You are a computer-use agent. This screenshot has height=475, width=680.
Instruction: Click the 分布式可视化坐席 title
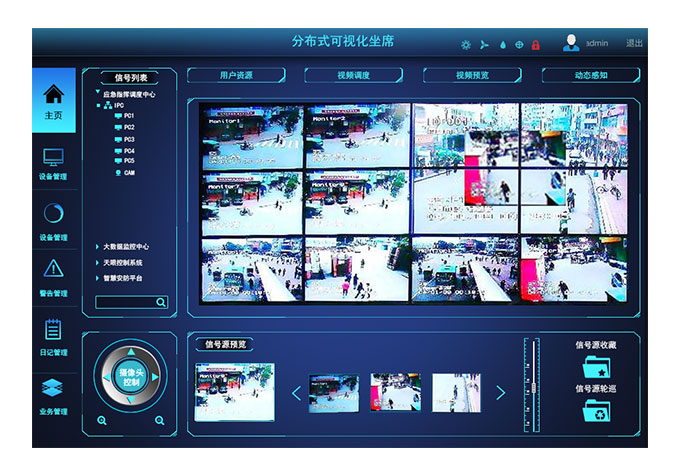pyautogui.click(x=343, y=42)
